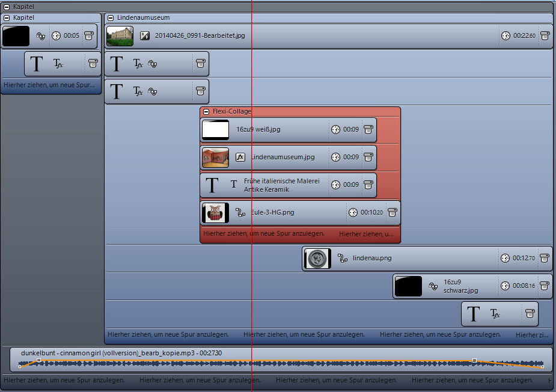
Task: Click motion path icon on Eule-3-HG.png
Action: (x=240, y=212)
